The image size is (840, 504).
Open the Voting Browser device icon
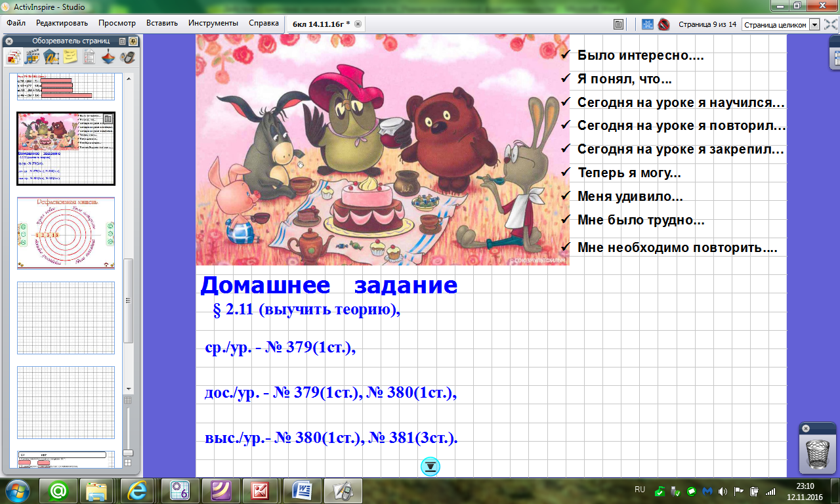(127, 58)
